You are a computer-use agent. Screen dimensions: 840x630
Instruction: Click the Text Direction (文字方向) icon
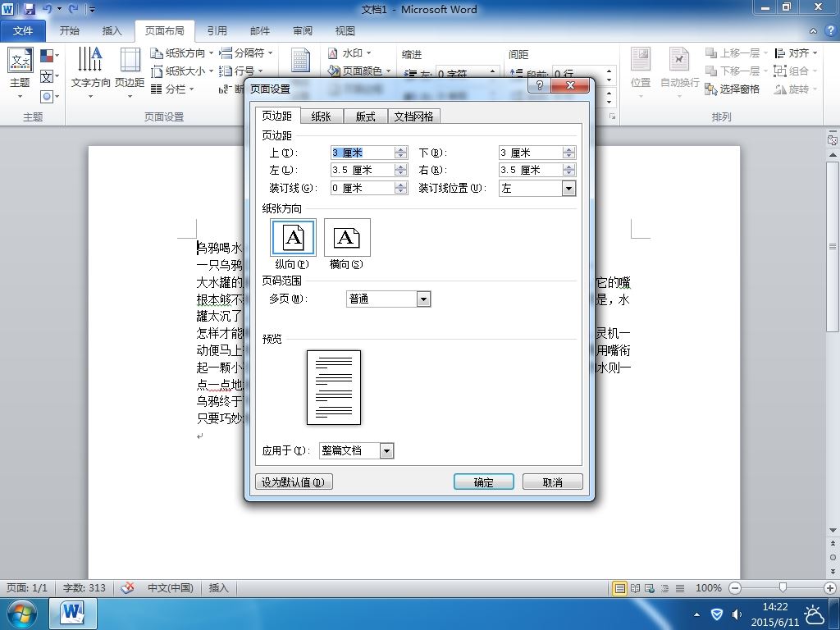click(x=90, y=72)
